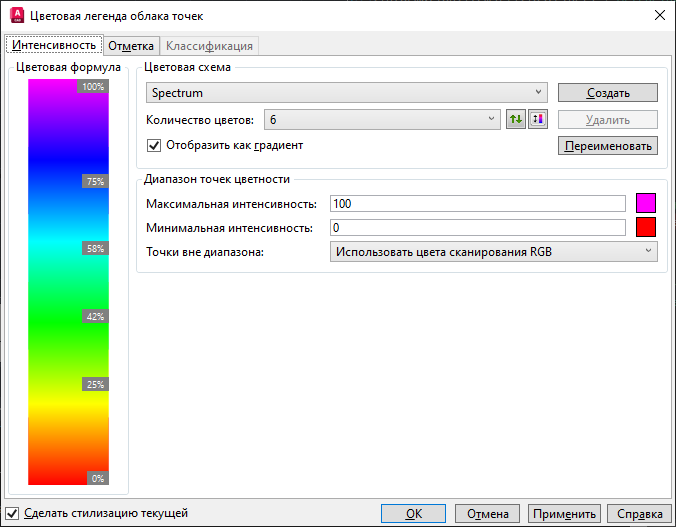Open the Spectrum color scheme dropdown
This screenshot has height=527, width=676.
pyautogui.click(x=347, y=93)
